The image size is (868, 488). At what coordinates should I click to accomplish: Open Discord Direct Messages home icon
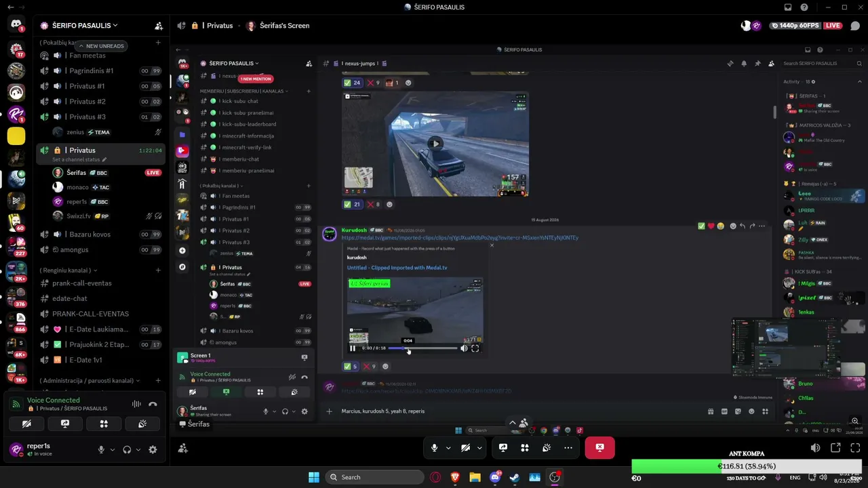[x=16, y=25]
